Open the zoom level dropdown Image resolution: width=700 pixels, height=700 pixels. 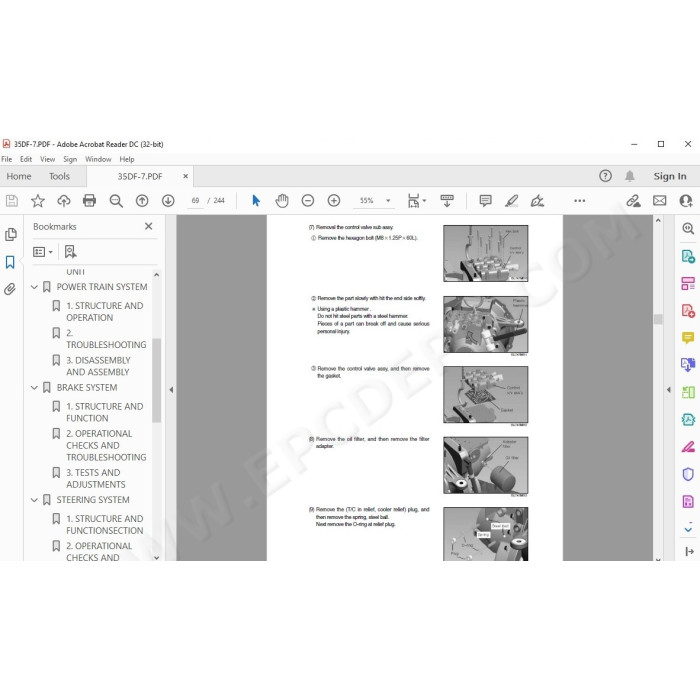388,201
